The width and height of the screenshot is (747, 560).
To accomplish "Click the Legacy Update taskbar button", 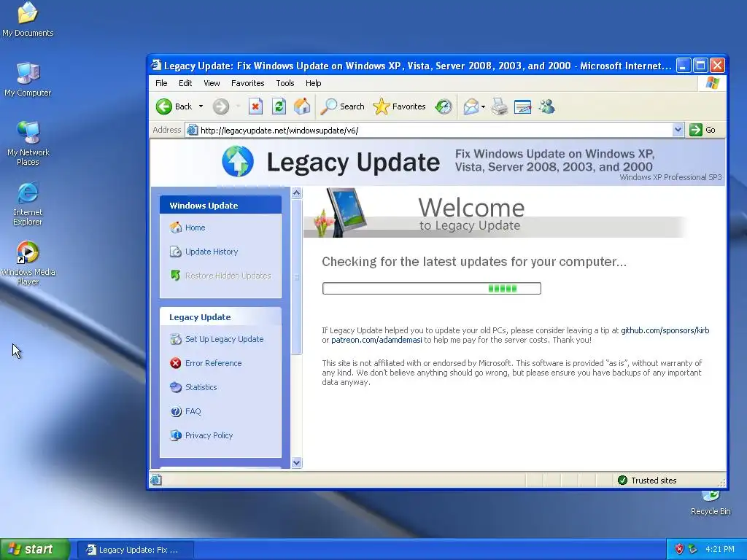I will [x=135, y=550].
